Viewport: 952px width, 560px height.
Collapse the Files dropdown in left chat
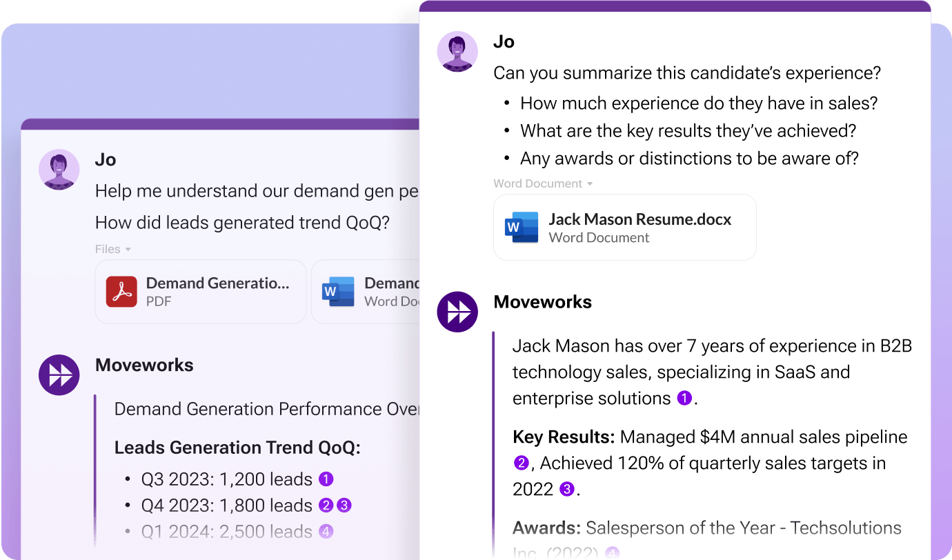[128, 250]
